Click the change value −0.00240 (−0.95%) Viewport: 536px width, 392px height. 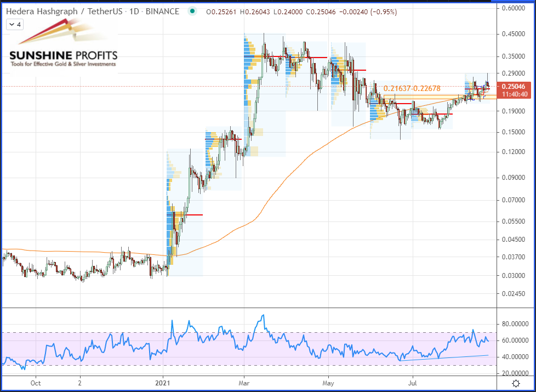pyautogui.click(x=368, y=12)
